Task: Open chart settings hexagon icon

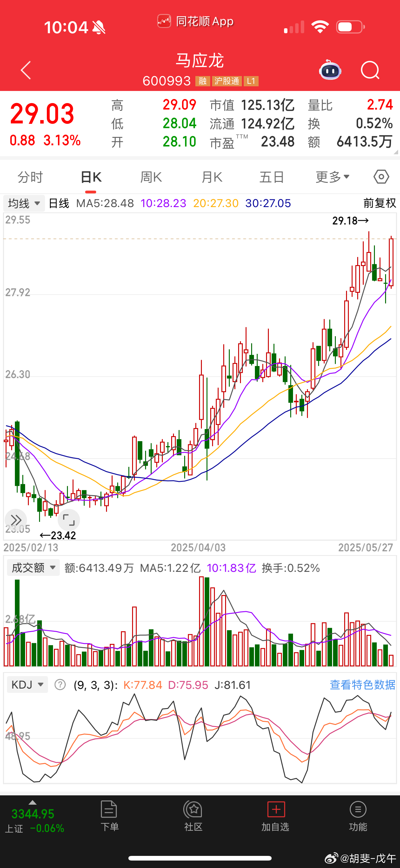Action: pyautogui.click(x=381, y=177)
